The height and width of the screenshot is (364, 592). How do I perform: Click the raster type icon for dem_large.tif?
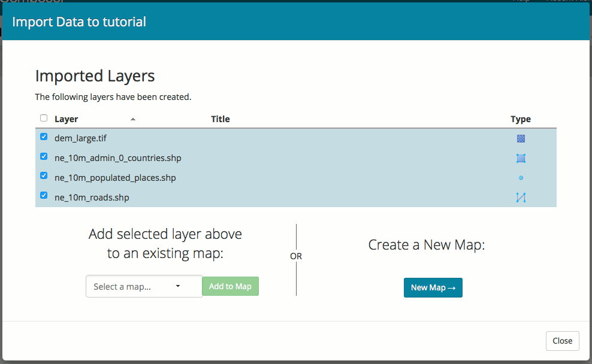[x=521, y=138]
